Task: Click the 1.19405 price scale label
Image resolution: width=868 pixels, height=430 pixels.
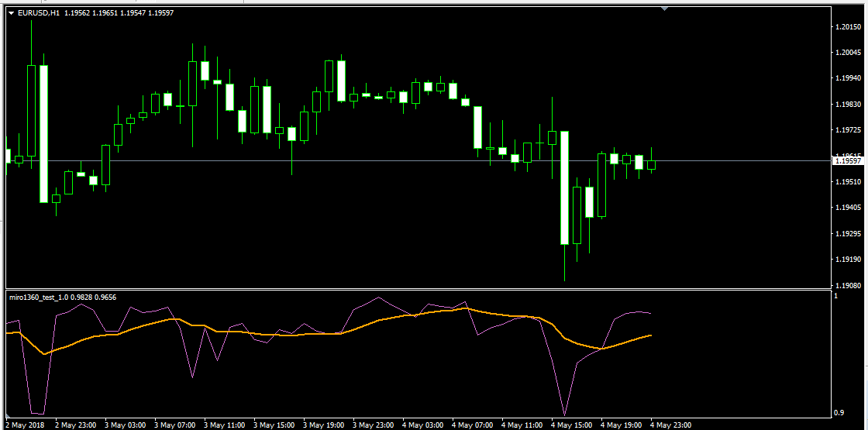Action: tap(848, 208)
